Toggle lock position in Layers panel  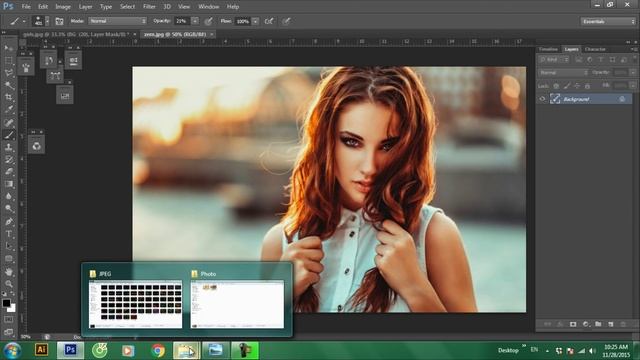577,86
